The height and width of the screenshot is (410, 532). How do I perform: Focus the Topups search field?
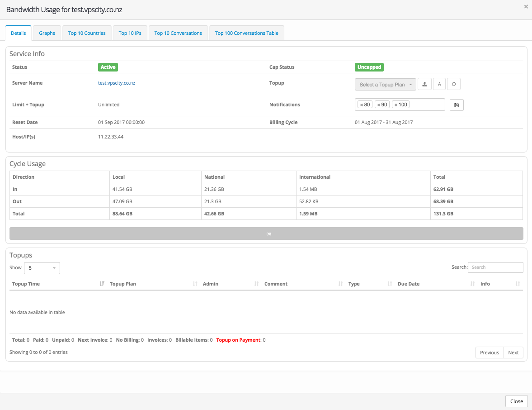[x=495, y=267]
